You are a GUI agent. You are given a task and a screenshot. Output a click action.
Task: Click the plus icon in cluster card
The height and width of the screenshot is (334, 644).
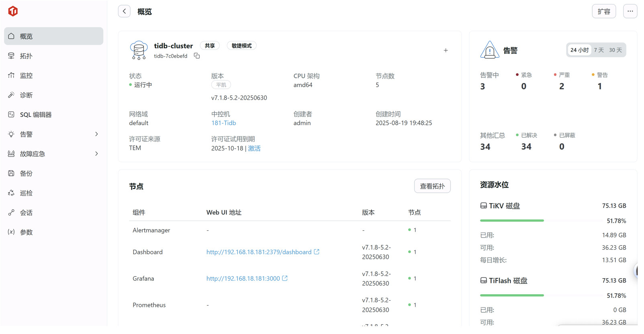click(x=446, y=51)
